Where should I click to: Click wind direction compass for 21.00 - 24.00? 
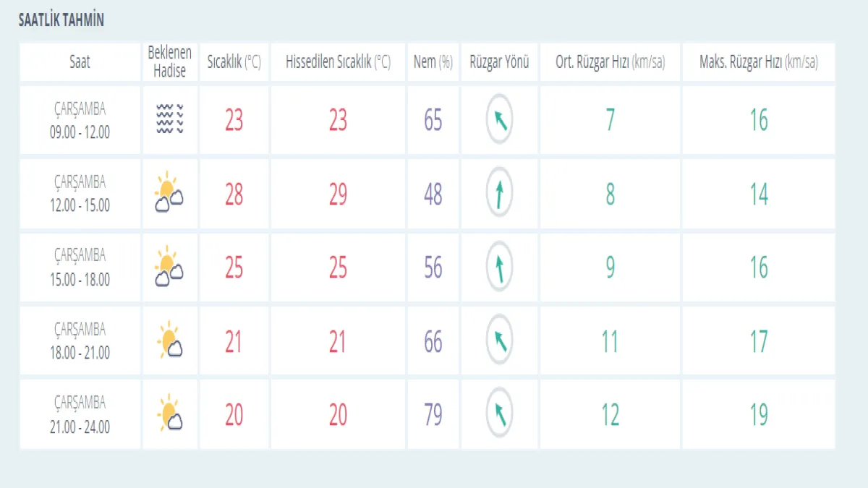point(499,414)
